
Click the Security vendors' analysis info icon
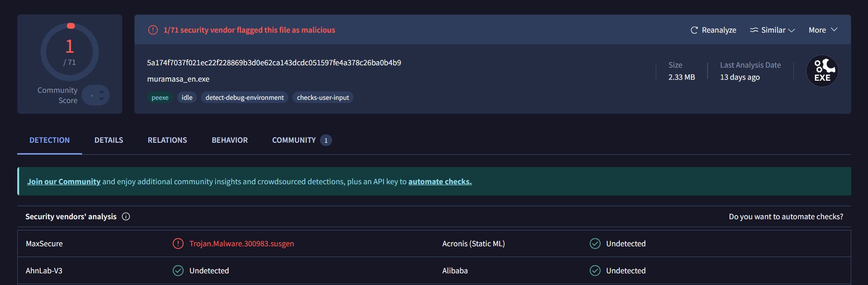tap(126, 216)
